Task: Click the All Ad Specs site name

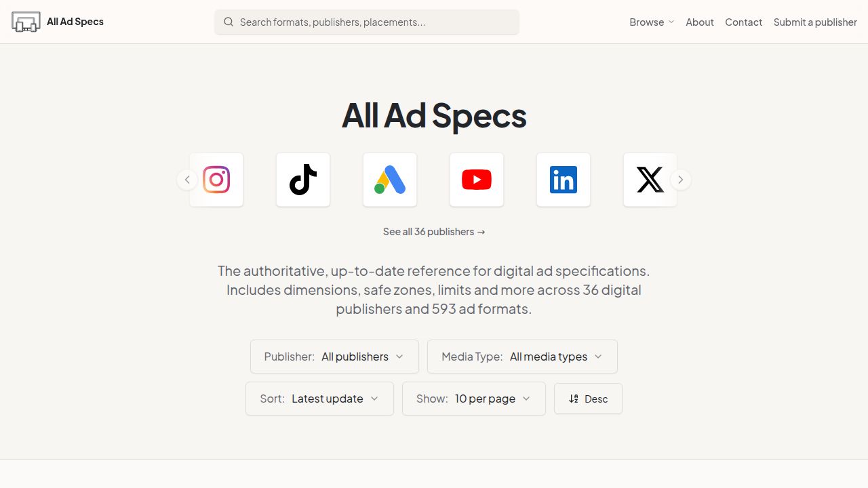Action: click(75, 22)
